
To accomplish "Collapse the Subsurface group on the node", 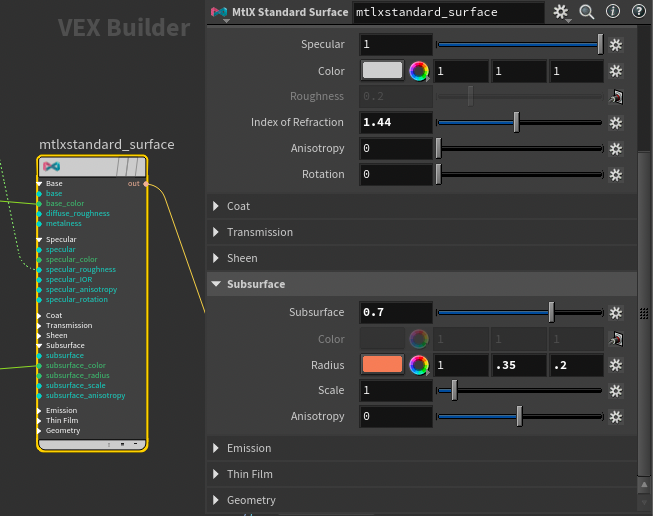I will click(x=40, y=346).
